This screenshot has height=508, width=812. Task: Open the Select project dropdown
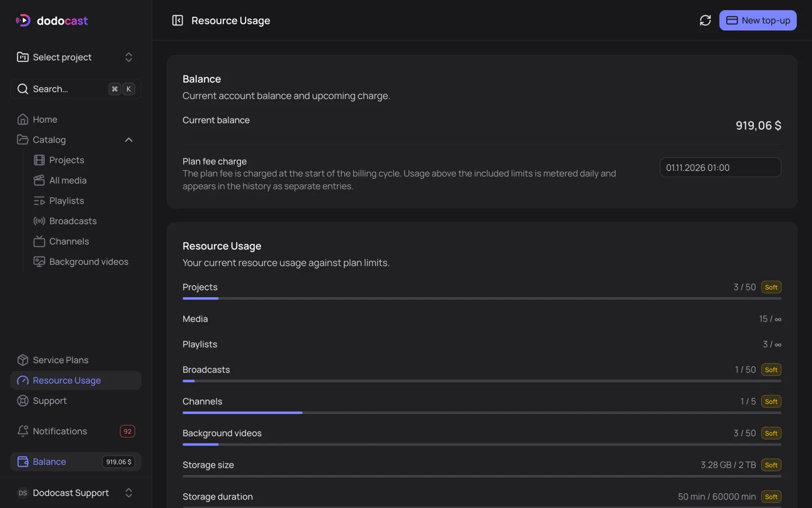point(76,57)
